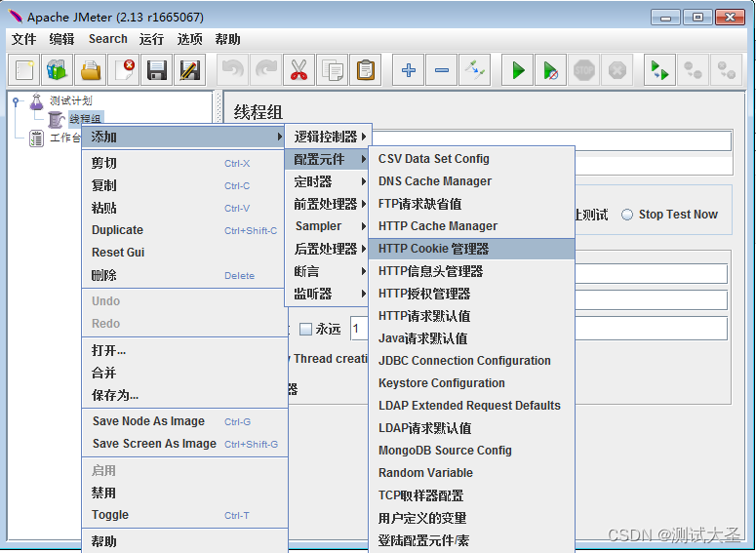The height and width of the screenshot is (553, 756).
Task: Click Remote Stop All icon
Action: point(694,70)
